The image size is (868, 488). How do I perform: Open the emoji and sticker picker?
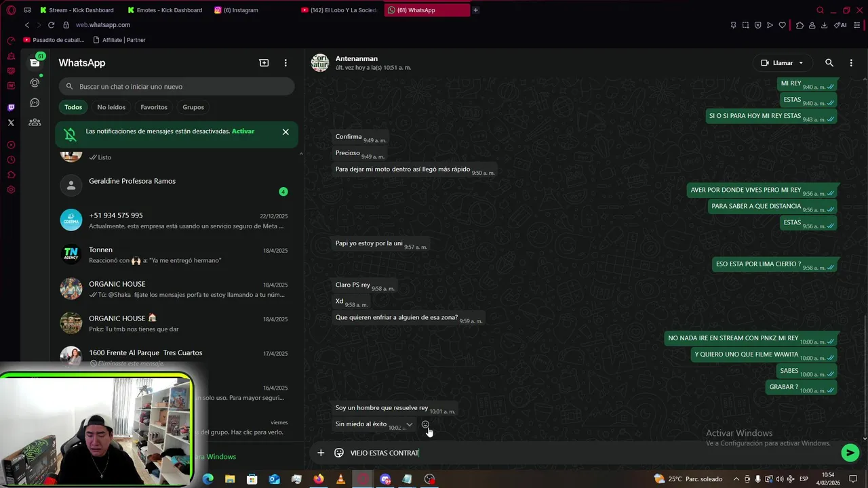tap(339, 453)
